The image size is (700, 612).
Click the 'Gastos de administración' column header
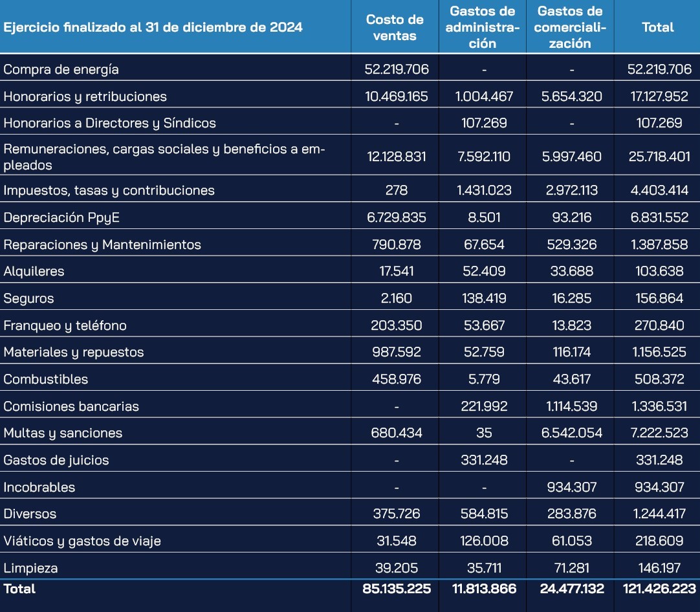pos(483,27)
